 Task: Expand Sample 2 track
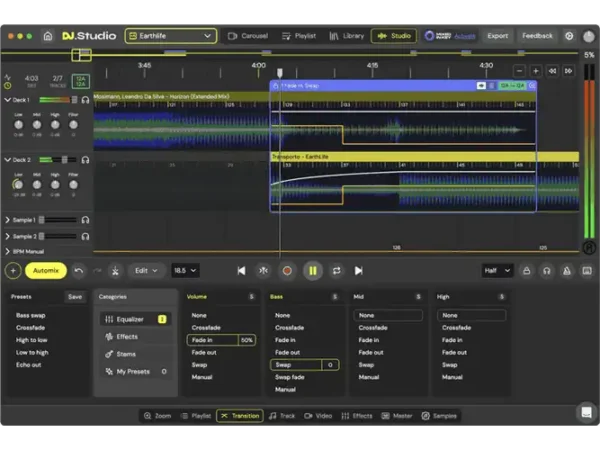pyautogui.click(x=7, y=236)
